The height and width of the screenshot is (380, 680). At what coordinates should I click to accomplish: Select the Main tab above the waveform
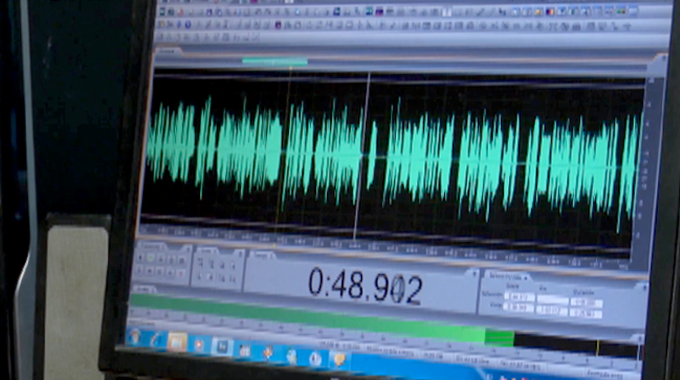[167, 51]
